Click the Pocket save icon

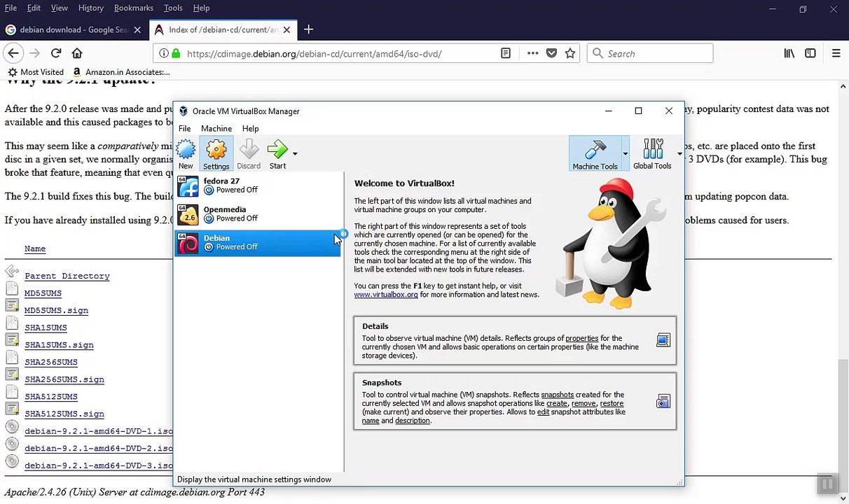(x=551, y=53)
